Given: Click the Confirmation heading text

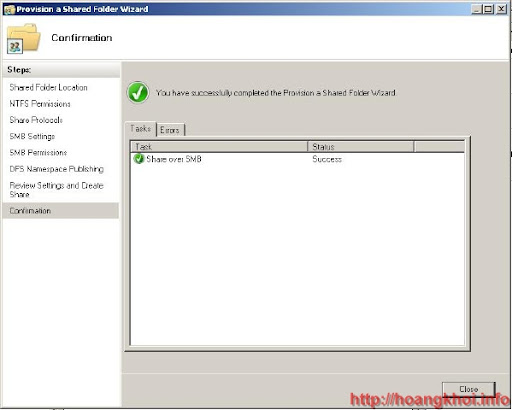Looking at the screenshot, I should [82, 38].
